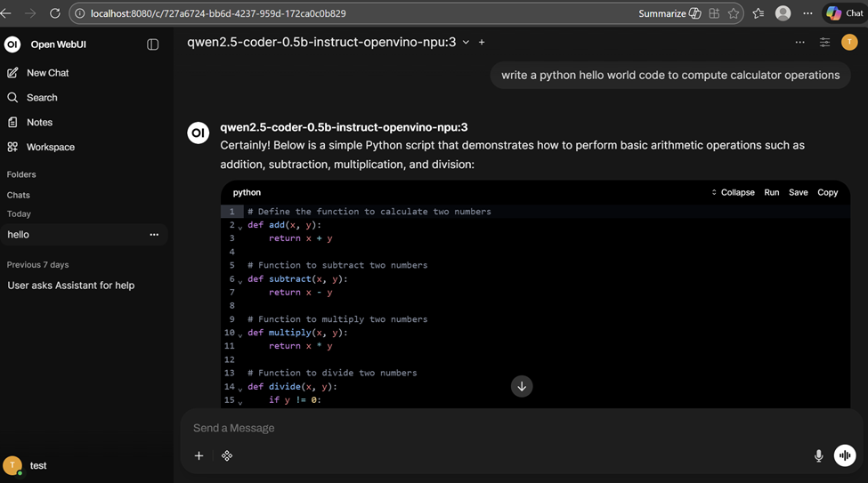868x483 pixels.
Task: Click the 'Today' label
Action: tap(19, 213)
